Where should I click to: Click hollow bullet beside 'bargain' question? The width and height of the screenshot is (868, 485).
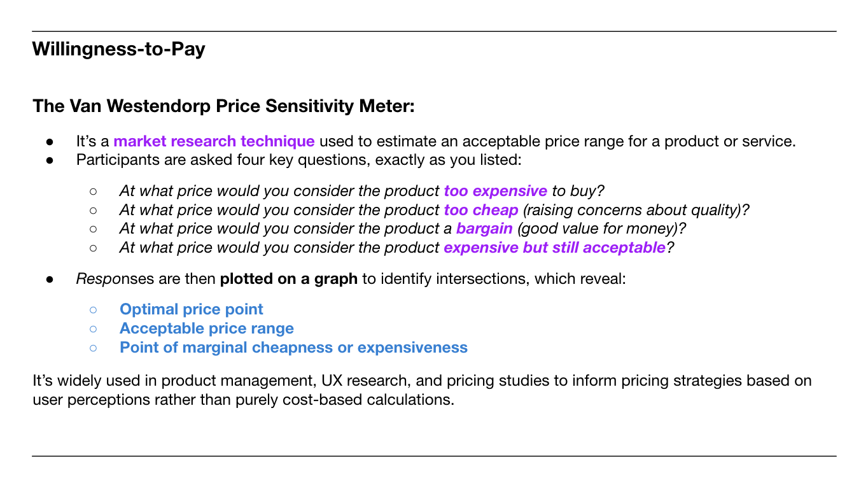93,229
